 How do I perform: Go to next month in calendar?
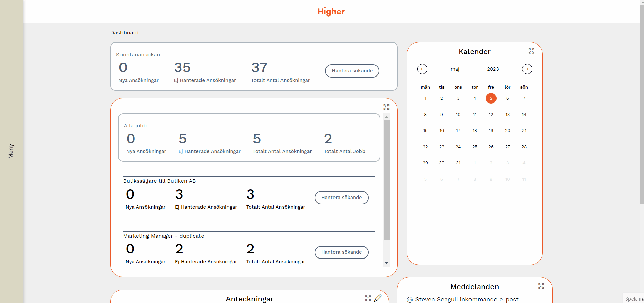pyautogui.click(x=527, y=69)
